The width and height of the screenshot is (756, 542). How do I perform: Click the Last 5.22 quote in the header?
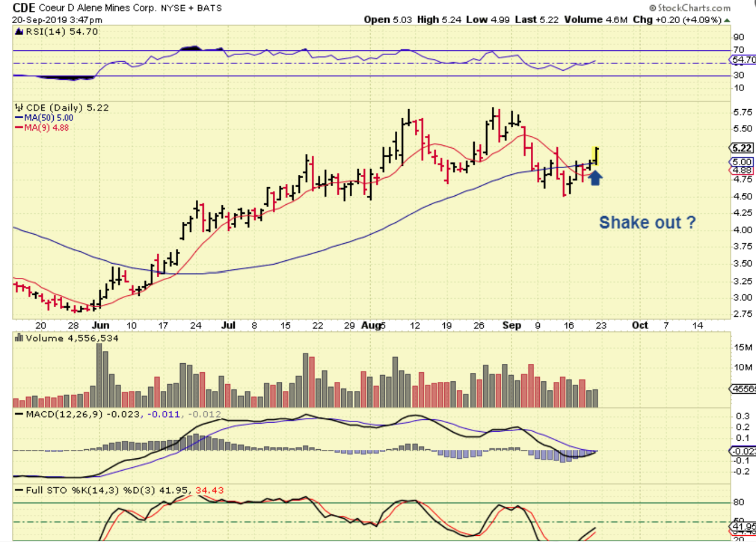(x=536, y=20)
